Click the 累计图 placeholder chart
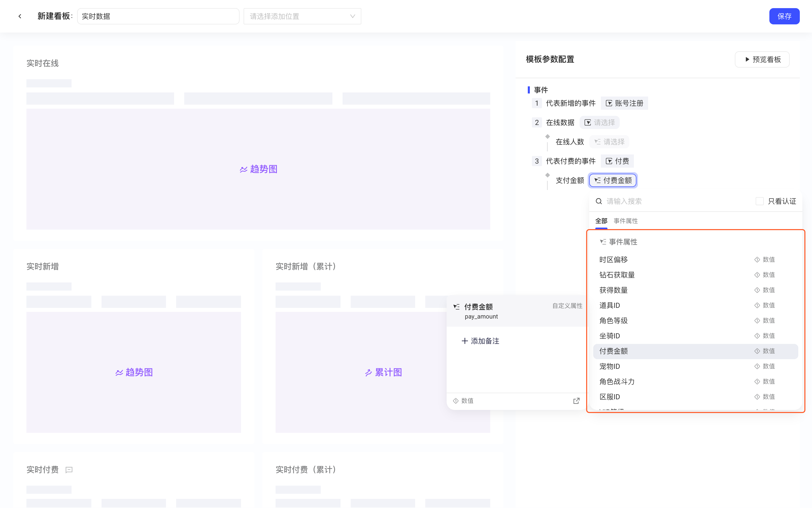812x508 pixels. (x=383, y=372)
